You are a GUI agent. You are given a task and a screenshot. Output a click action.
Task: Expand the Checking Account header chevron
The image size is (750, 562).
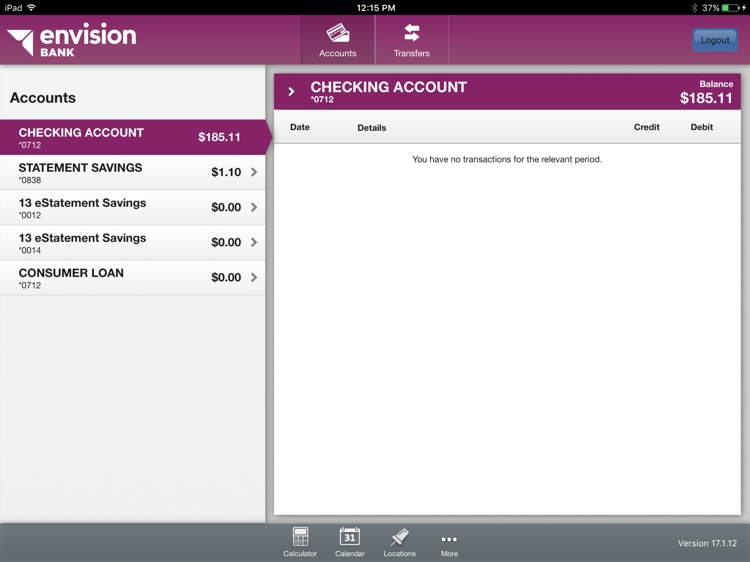click(x=291, y=91)
